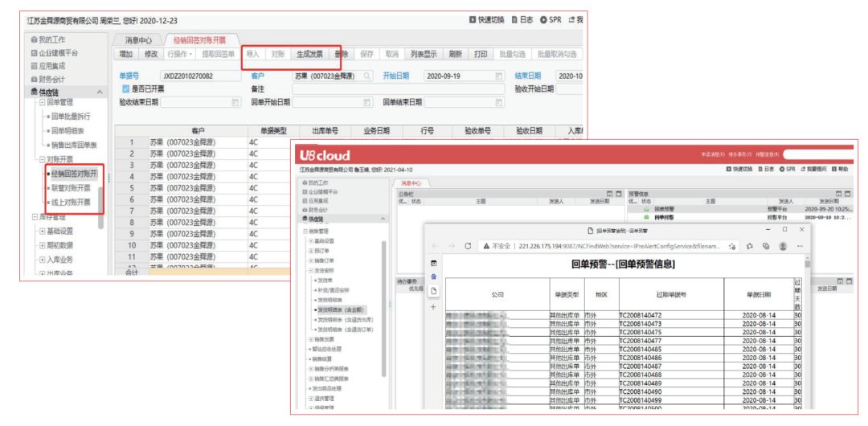Expand the 基础设置 node under 库存管理

[43, 231]
